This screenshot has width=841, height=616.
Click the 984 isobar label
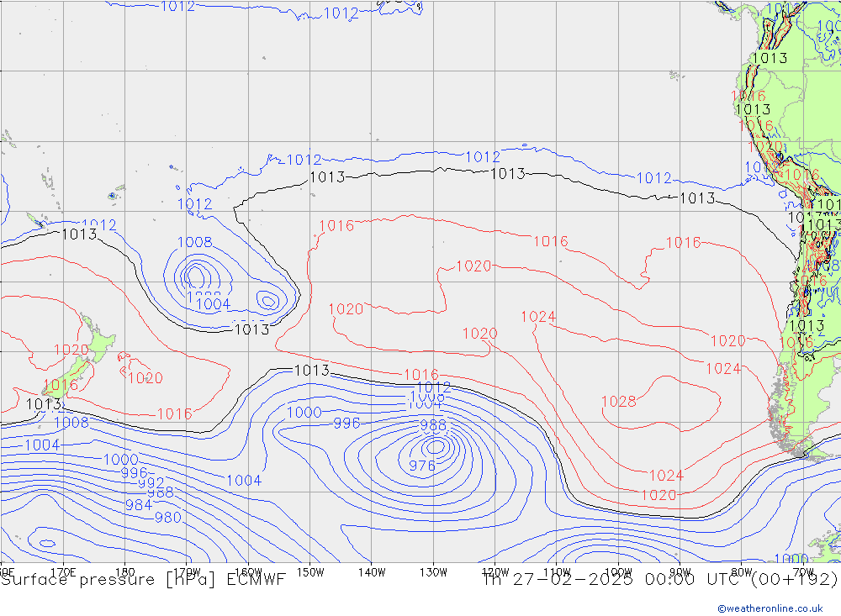(x=139, y=504)
